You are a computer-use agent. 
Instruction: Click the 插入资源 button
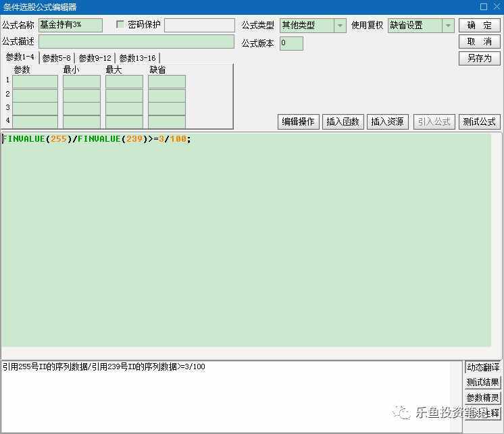pos(388,121)
